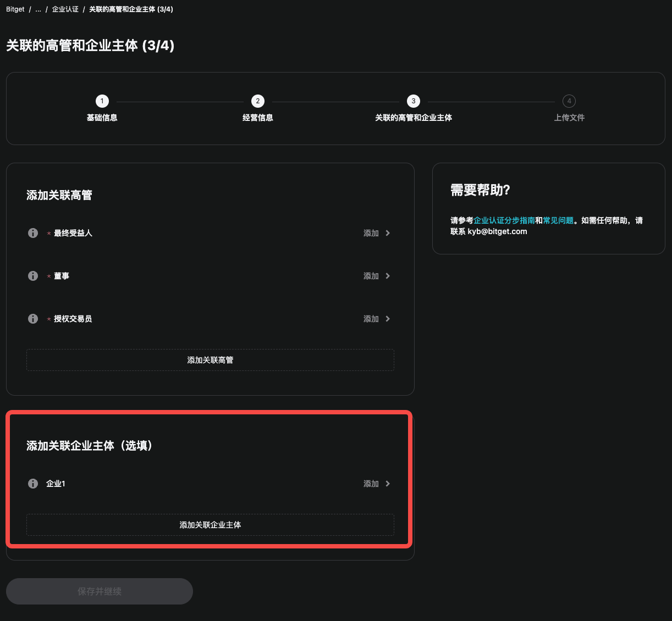Click the 添加关联高管 dashed button
672x621 pixels.
[210, 360]
